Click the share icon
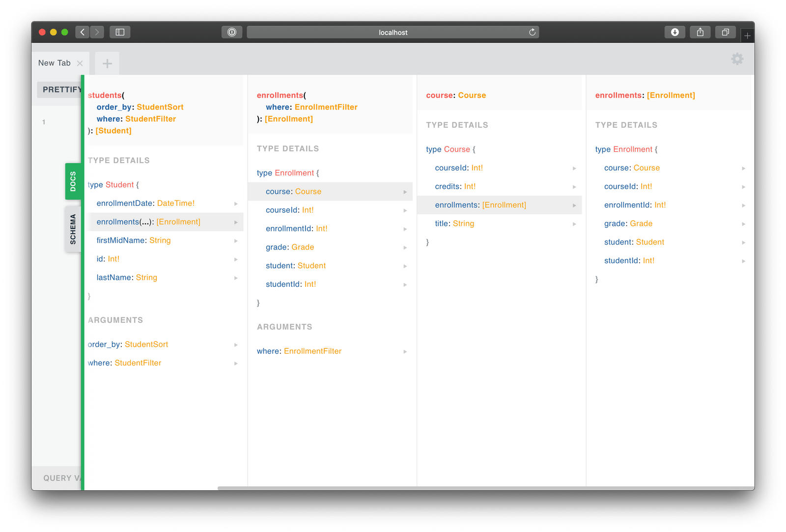The height and width of the screenshot is (532, 786). (700, 32)
